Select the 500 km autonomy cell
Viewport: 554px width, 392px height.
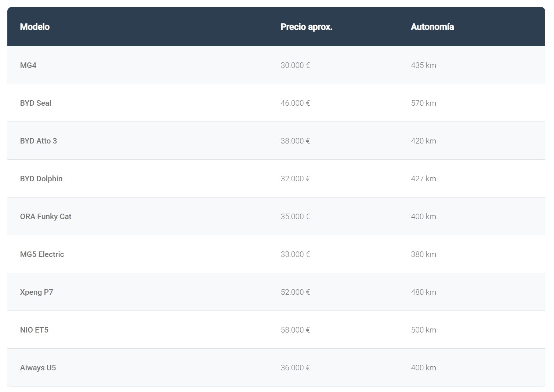click(x=423, y=330)
